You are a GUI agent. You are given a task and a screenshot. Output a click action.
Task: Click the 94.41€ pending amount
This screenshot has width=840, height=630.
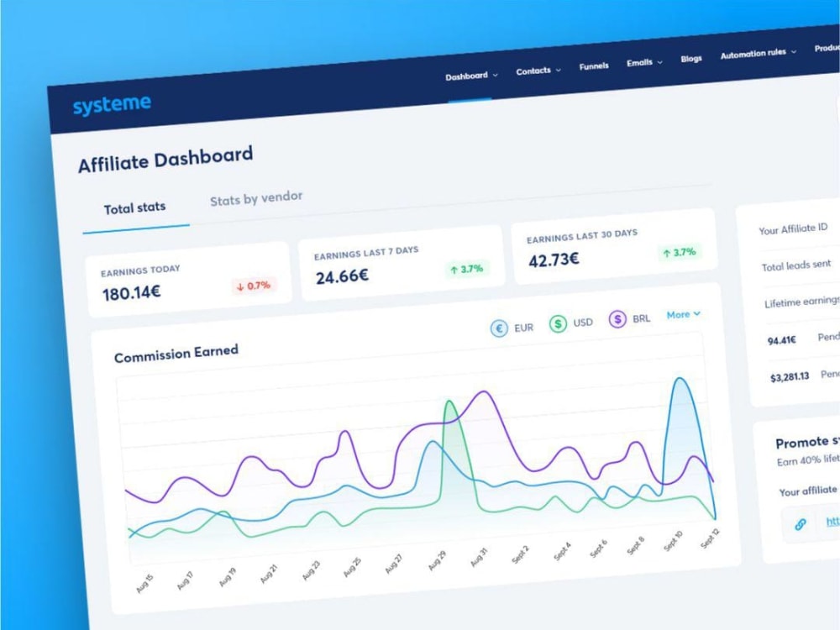click(781, 341)
